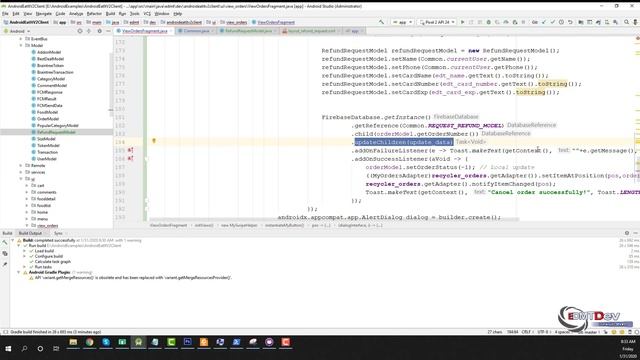Switch to RefundRequestModel.java editor tab

point(248,31)
